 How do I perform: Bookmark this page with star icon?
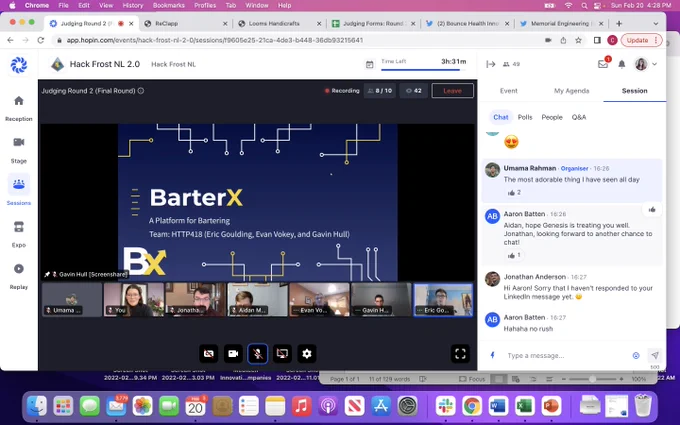tap(578, 40)
